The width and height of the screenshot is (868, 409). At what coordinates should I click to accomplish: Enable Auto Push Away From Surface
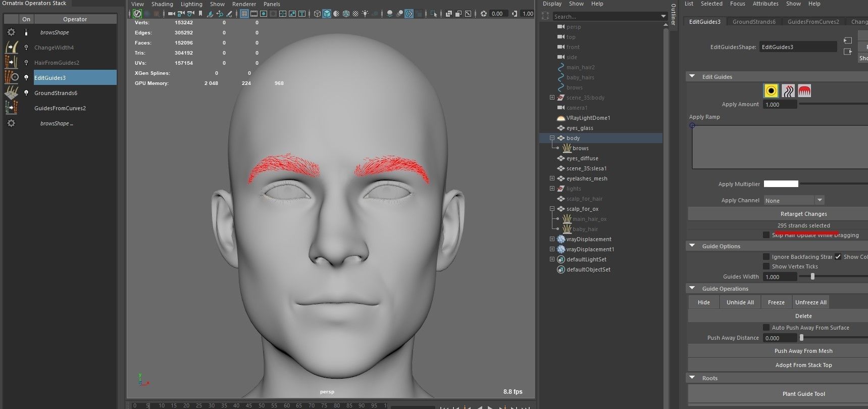(766, 328)
